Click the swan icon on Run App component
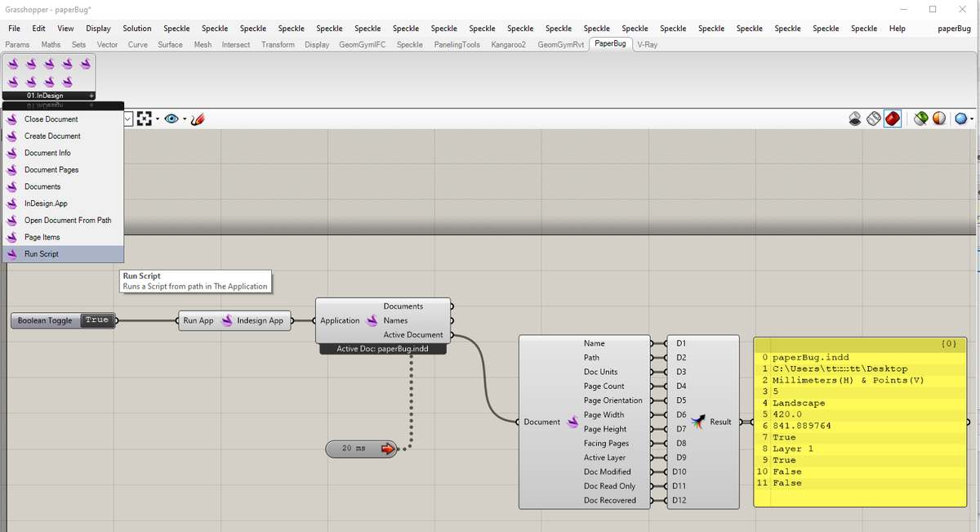980x532 pixels. (226, 320)
